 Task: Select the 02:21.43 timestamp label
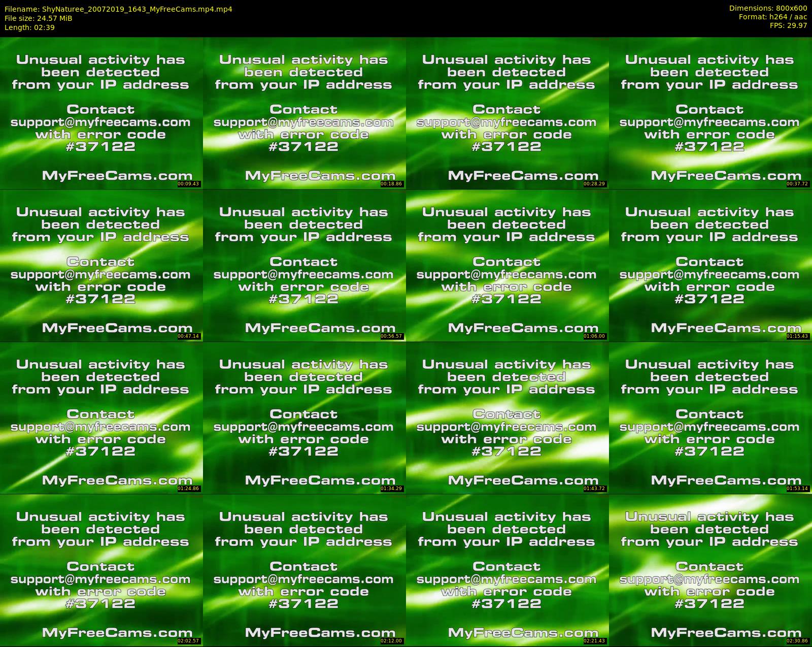pyautogui.click(x=595, y=641)
